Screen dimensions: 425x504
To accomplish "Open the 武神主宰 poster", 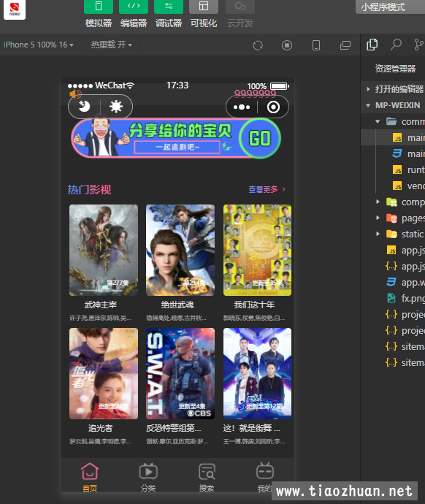I will point(104,250).
